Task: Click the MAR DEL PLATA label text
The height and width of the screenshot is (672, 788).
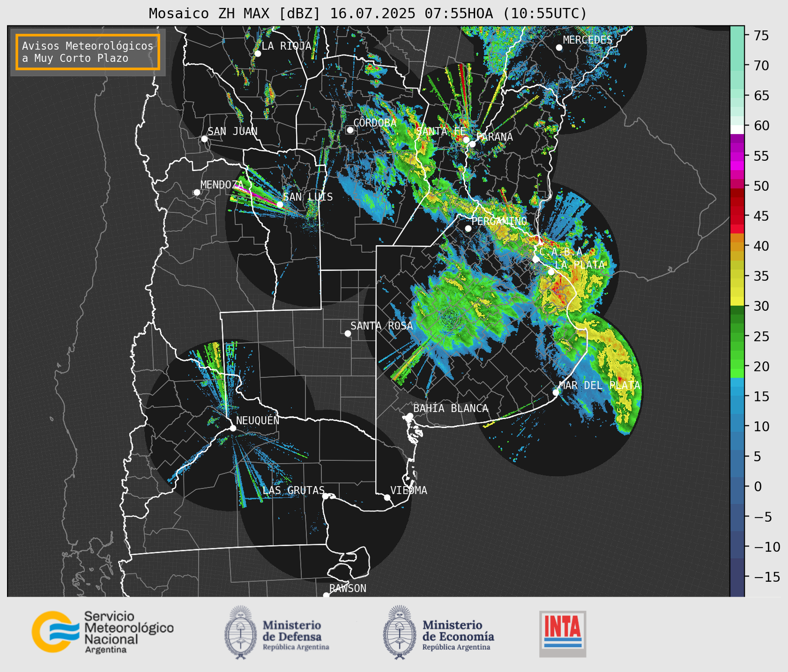Action: click(599, 386)
